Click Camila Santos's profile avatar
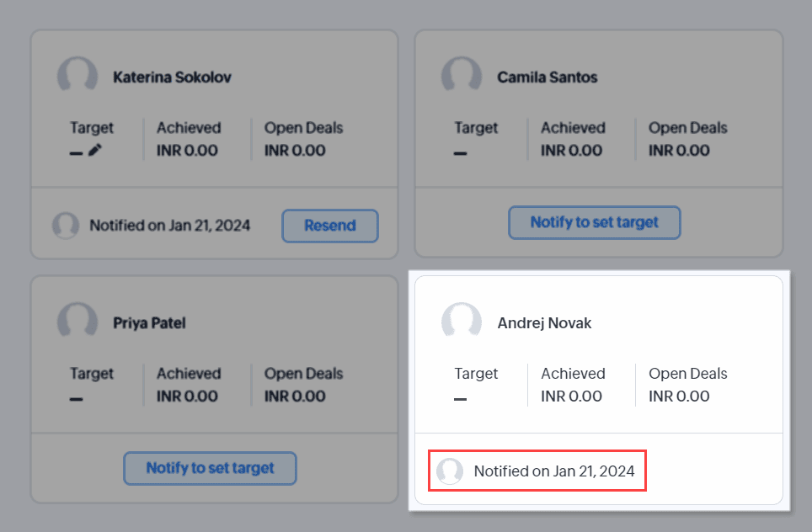812x532 pixels. point(462,77)
